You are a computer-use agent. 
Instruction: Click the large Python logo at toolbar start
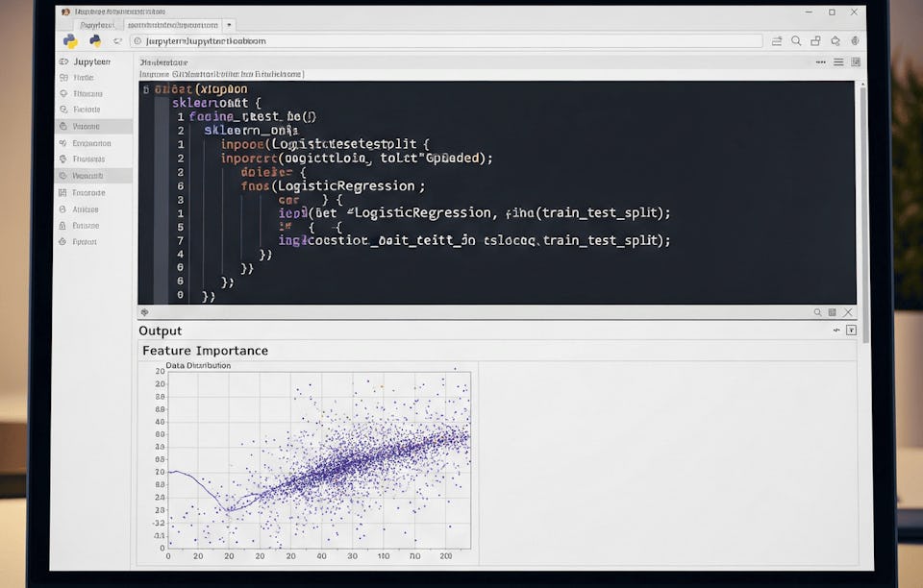[x=70, y=41]
